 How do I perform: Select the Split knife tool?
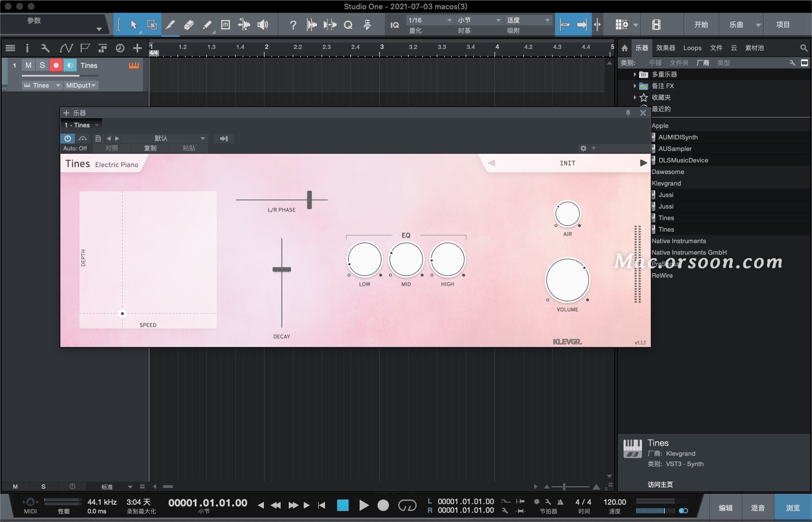(171, 25)
